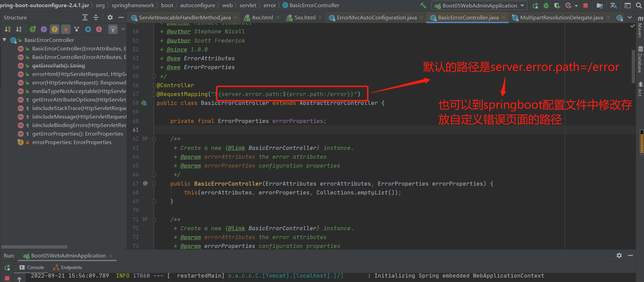Close Boot05WebAdminApplication run tab

click(111, 255)
